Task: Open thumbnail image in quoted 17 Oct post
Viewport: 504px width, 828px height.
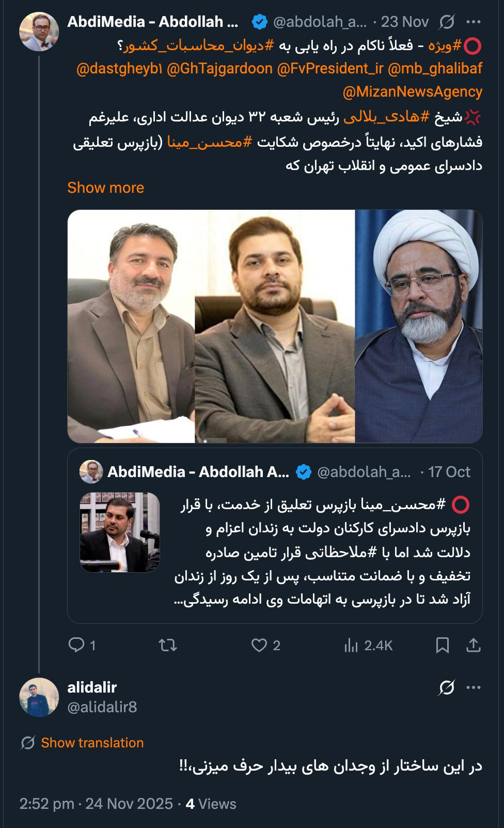Action: point(120,532)
